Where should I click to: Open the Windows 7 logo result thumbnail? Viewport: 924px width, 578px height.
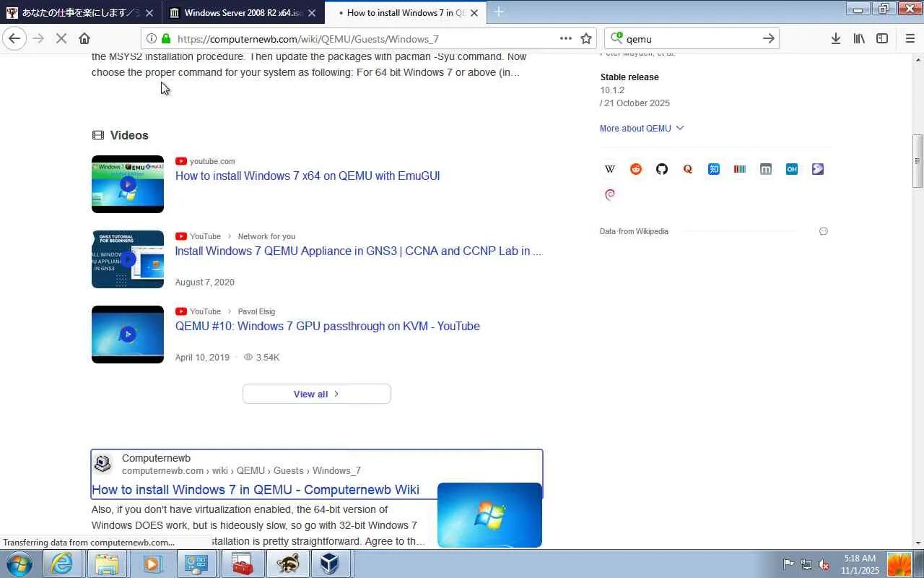[489, 515]
